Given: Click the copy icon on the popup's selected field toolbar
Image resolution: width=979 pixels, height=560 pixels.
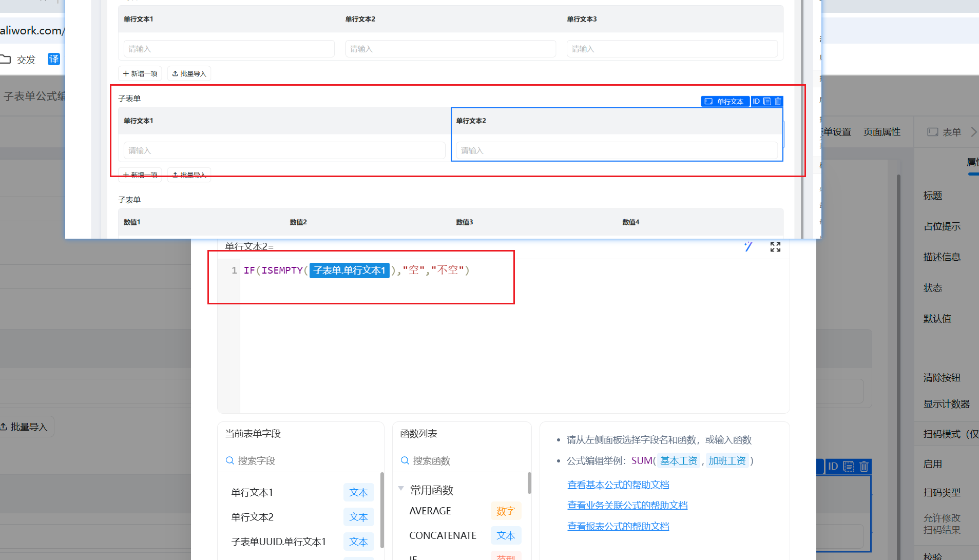Looking at the screenshot, I should [x=767, y=102].
